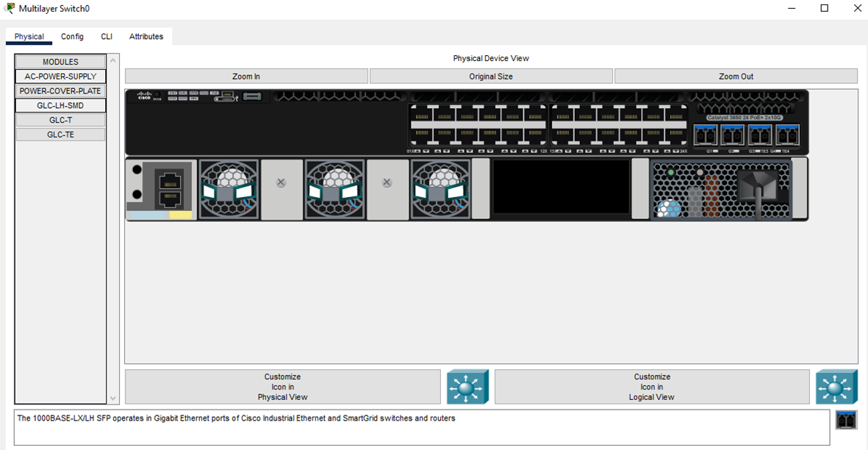This screenshot has width=868, height=450.
Task: Click the power supply module on the switch
Action: tap(721, 189)
